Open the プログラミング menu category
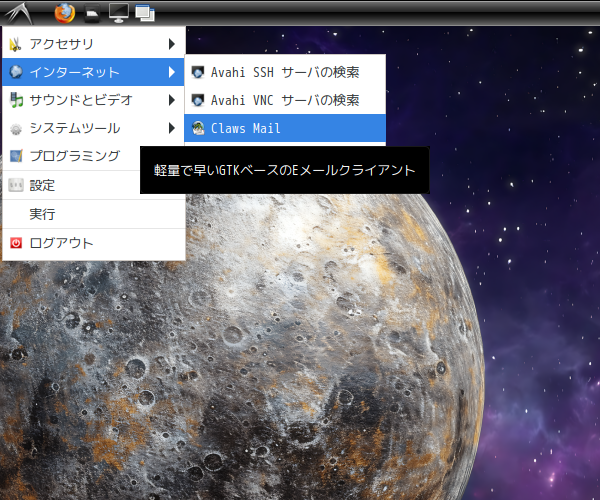600x500 pixels. 71,156
